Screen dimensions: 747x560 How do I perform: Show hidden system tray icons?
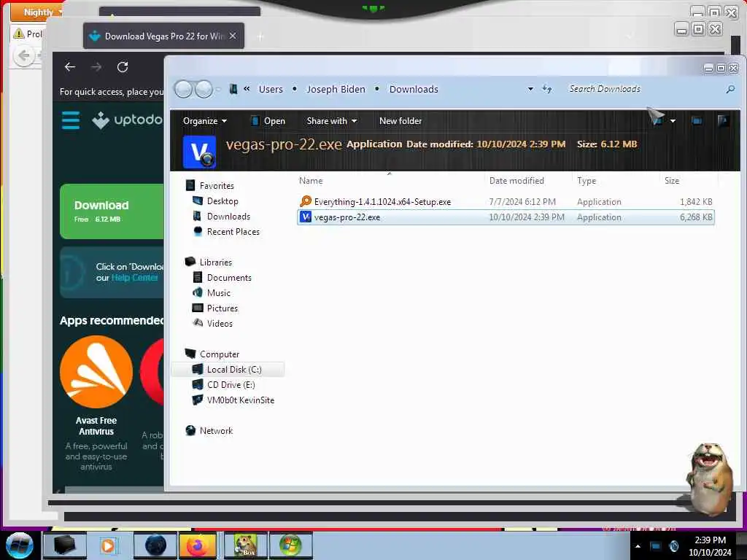point(638,546)
